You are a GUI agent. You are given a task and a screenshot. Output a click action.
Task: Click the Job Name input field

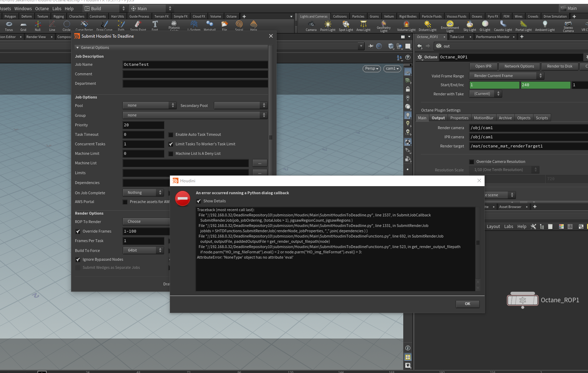pyautogui.click(x=195, y=64)
